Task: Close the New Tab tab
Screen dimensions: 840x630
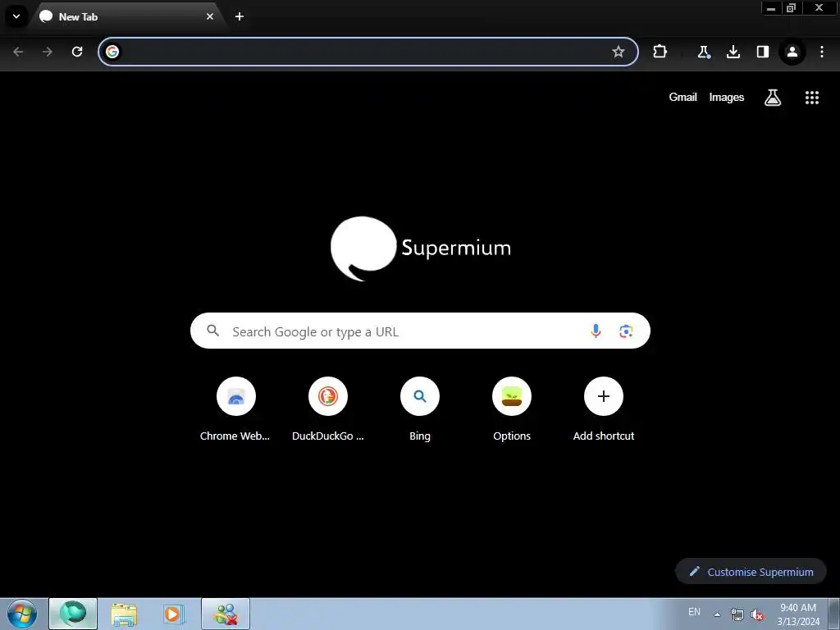Action: [210, 16]
